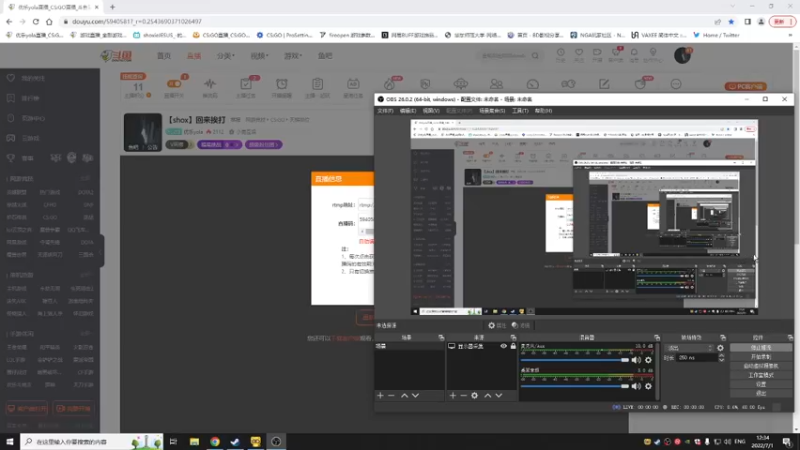Open desktop audio settings gear
Image resolution: width=800 pixels, height=450 pixels.
click(648, 386)
